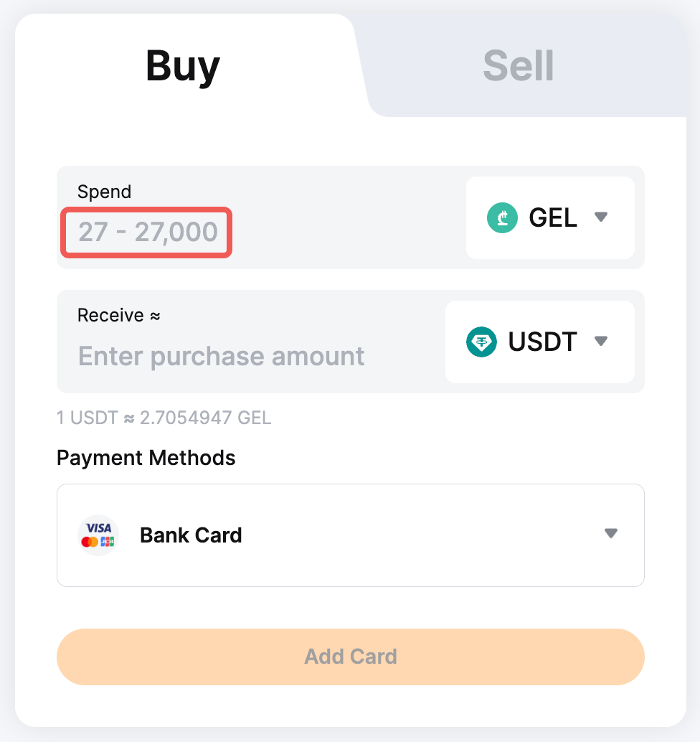
Task: Select the Bank Card payment text
Action: (x=191, y=535)
